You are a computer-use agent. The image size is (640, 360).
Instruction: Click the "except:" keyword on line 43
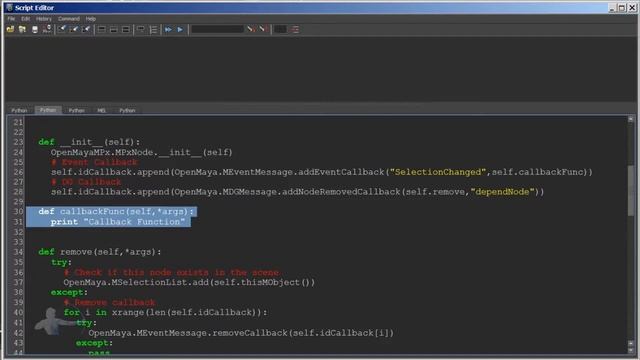(x=94, y=343)
